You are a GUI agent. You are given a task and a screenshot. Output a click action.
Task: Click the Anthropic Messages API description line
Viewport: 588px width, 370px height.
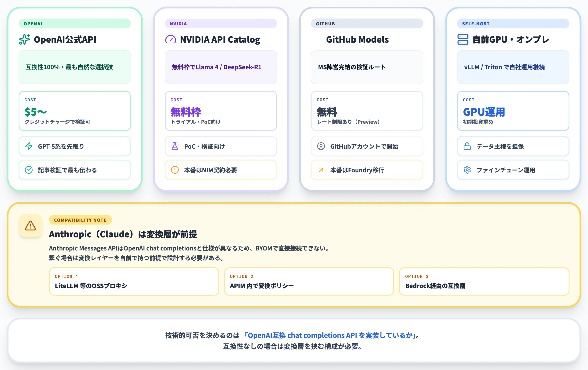coord(189,248)
